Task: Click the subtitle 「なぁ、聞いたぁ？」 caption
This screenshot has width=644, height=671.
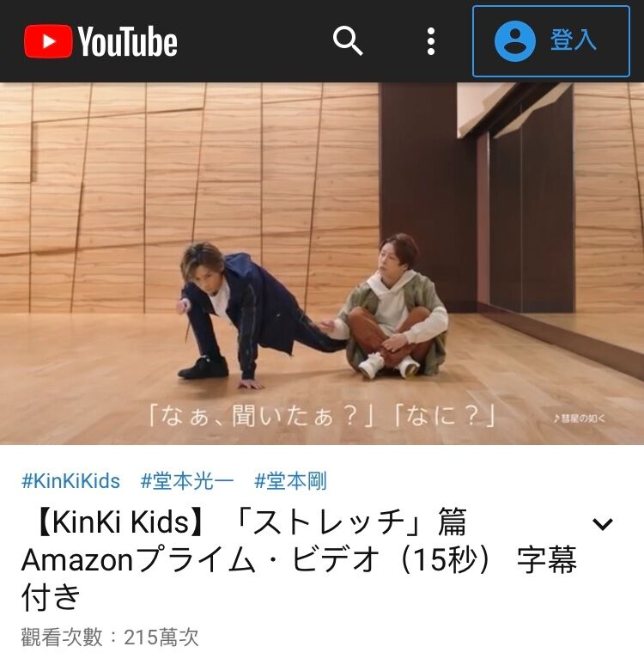Action: 260,416
